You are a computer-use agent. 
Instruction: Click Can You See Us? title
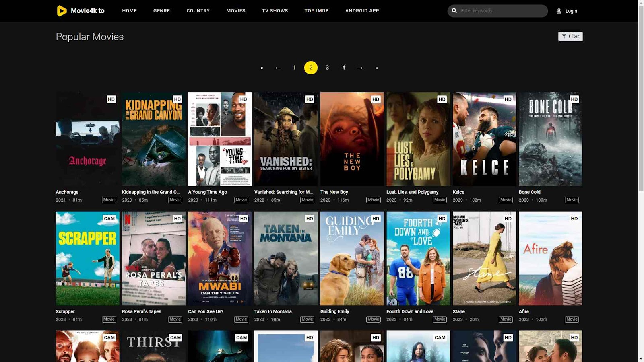coord(206,312)
